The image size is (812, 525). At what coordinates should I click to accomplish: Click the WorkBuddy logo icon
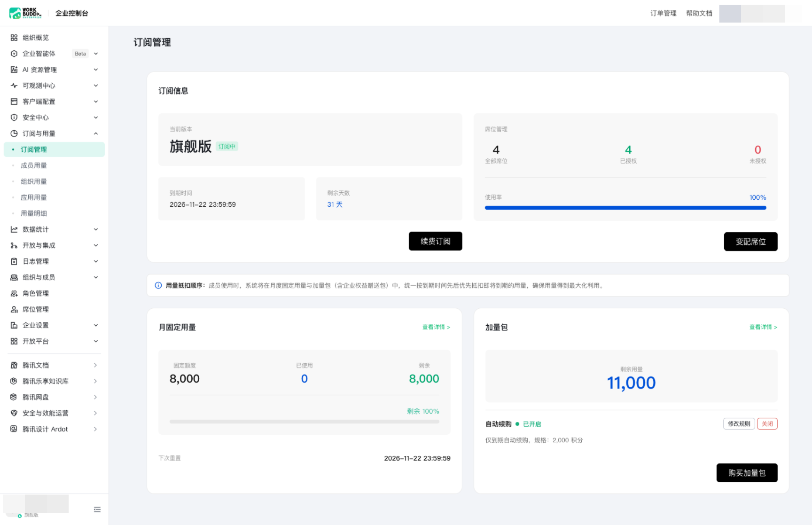(15, 13)
